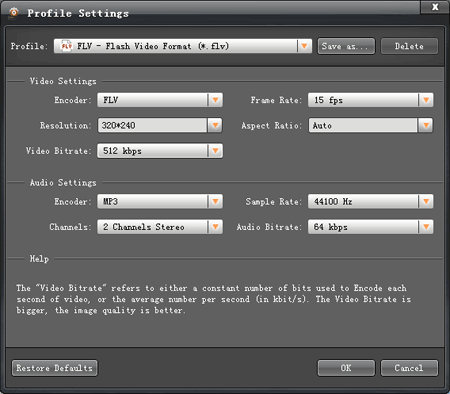Close the Profile Settings window with X
450x394 pixels.
click(x=435, y=7)
